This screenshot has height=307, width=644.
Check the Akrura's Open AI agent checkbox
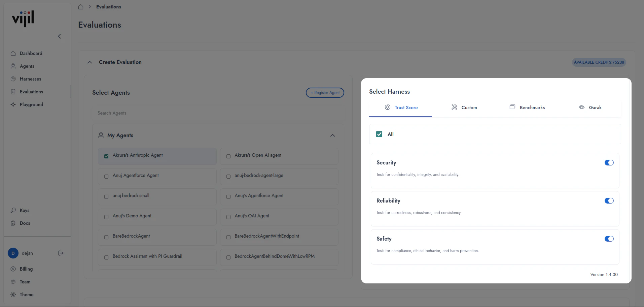pos(228,156)
